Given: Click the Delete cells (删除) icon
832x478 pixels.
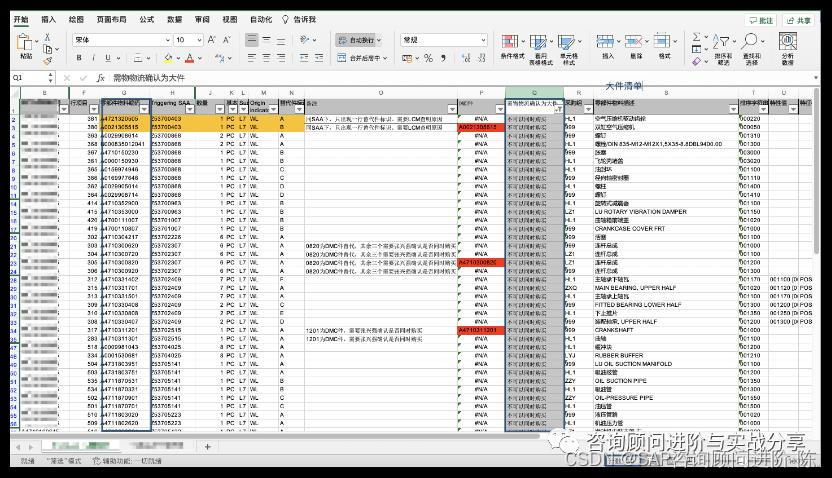Looking at the screenshot, I should coord(634,41).
